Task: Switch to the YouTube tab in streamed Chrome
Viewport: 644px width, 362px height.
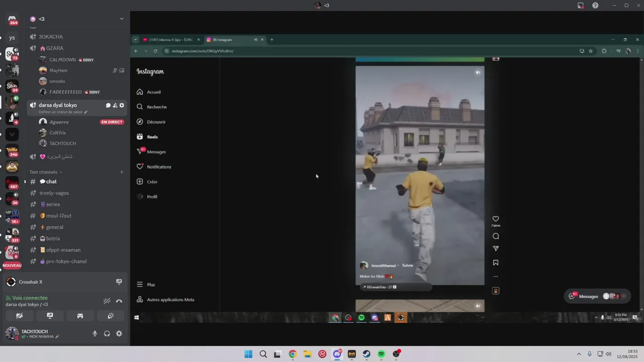Action: (171, 40)
